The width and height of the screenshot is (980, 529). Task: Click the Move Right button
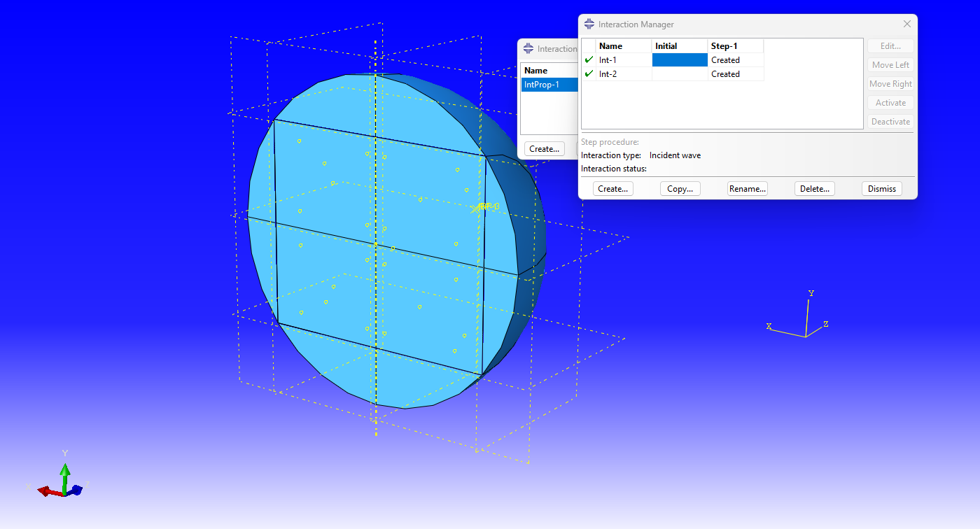coord(890,84)
